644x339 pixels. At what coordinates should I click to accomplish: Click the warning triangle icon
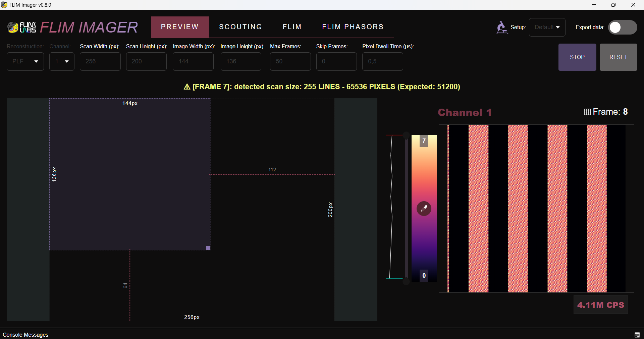coord(187,87)
